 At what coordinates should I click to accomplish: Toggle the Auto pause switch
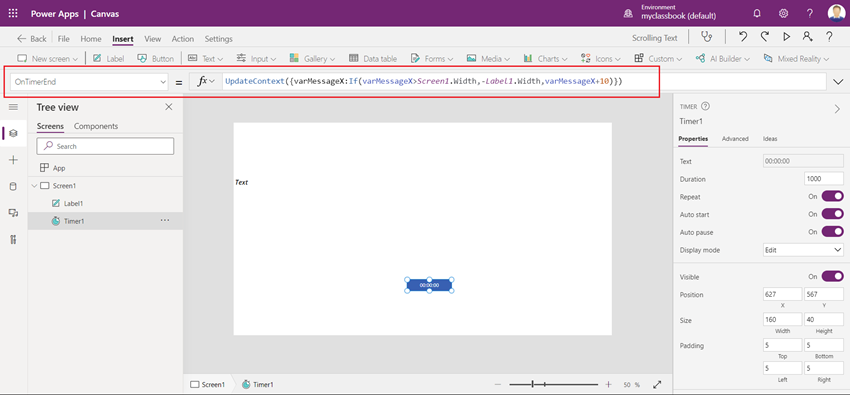pyautogui.click(x=833, y=232)
